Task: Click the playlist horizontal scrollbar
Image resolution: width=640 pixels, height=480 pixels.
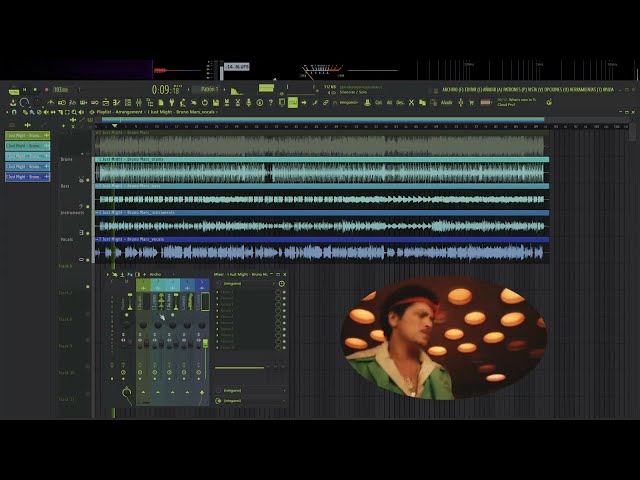Action: pyautogui.click(x=323, y=120)
